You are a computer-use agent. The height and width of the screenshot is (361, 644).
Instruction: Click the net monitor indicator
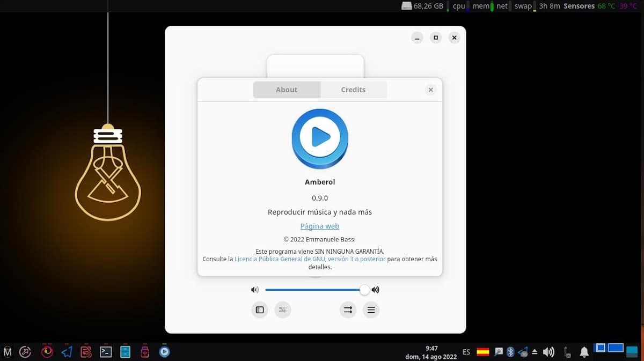point(503,6)
